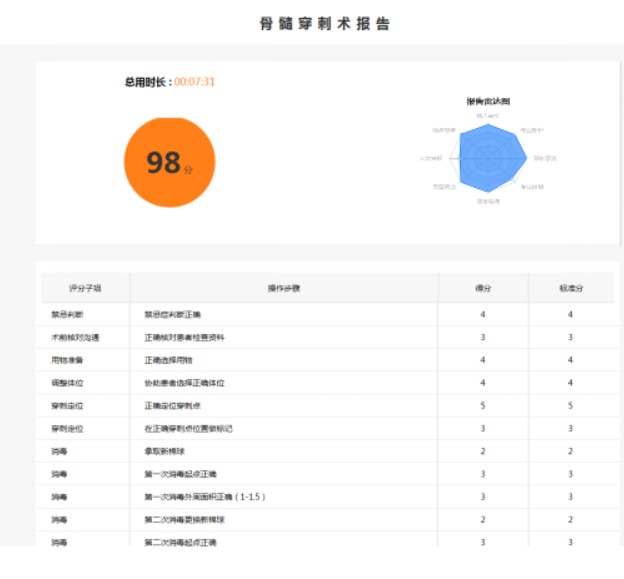Click the 在正确穿刺点位置做标记 step
The height and width of the screenshot is (579, 624).
point(188,429)
